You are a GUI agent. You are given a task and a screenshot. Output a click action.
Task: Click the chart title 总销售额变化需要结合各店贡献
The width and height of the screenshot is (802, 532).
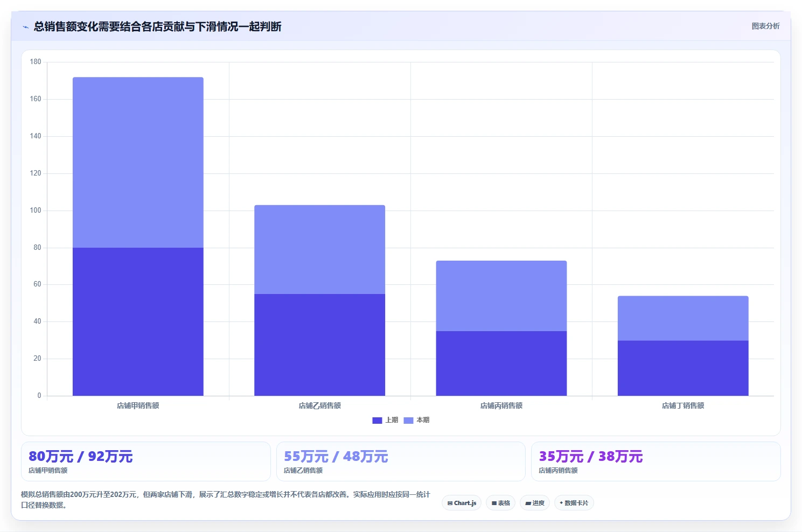coord(157,26)
